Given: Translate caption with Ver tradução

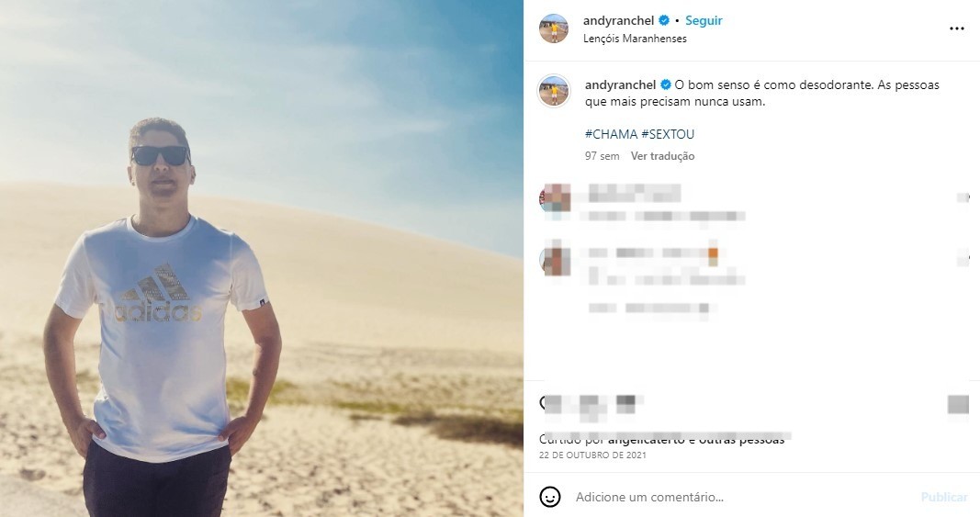Looking at the screenshot, I should click(662, 156).
